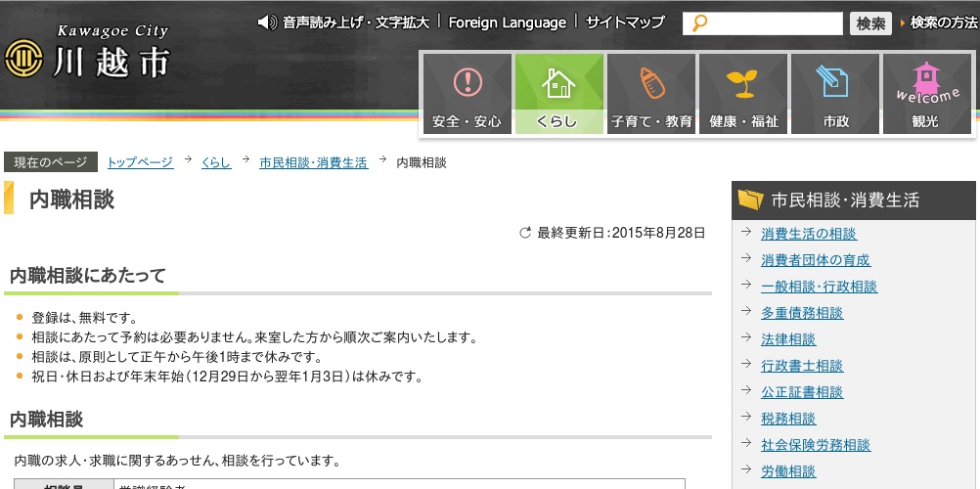The image size is (980, 489).
Task: Open 法律相談 sidebar link
Action: pyautogui.click(x=787, y=339)
